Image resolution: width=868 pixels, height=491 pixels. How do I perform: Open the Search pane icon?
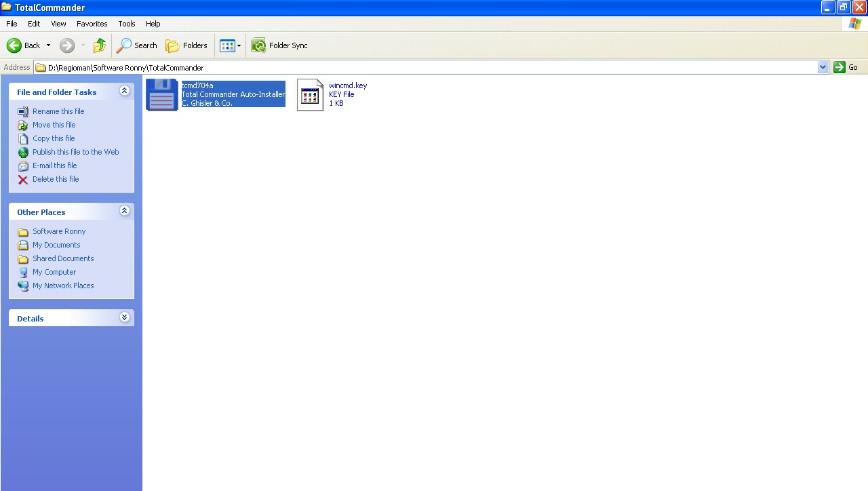click(125, 45)
